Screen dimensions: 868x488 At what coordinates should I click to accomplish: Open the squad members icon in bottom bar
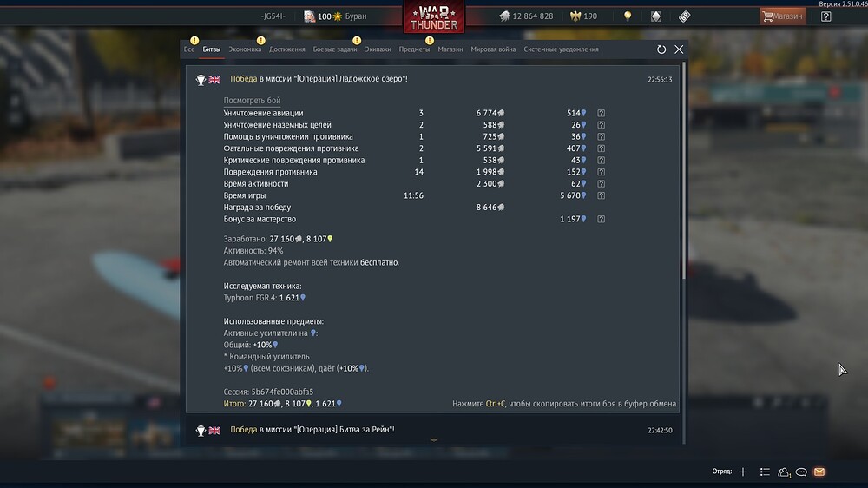coord(783,472)
